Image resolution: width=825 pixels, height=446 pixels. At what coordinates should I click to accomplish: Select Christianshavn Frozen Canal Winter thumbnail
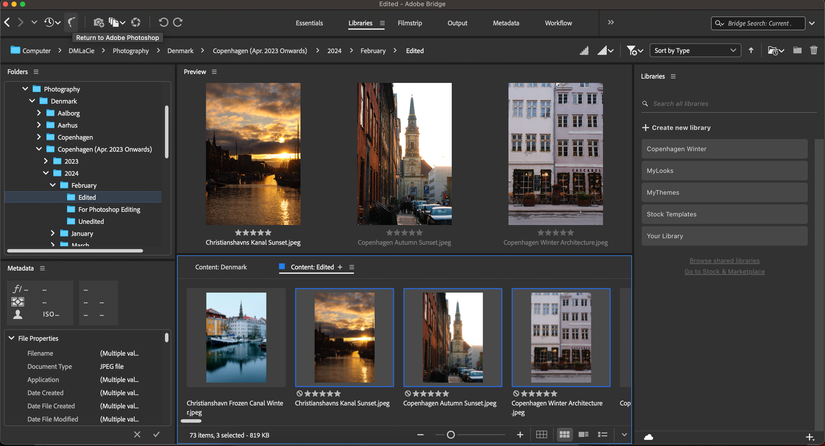pyautogui.click(x=235, y=337)
